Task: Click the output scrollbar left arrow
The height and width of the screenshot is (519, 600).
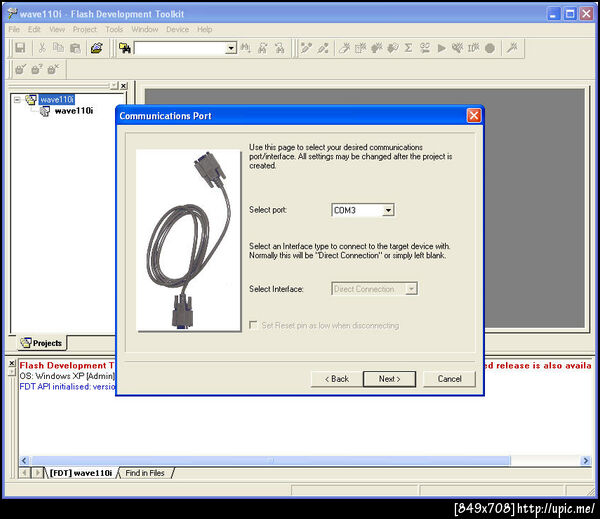Action: coord(24,460)
